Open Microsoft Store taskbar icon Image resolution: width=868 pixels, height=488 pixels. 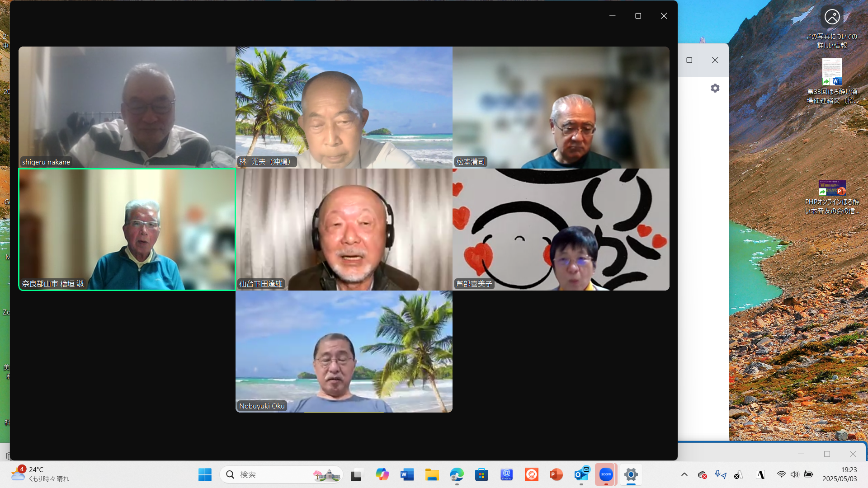tap(481, 474)
